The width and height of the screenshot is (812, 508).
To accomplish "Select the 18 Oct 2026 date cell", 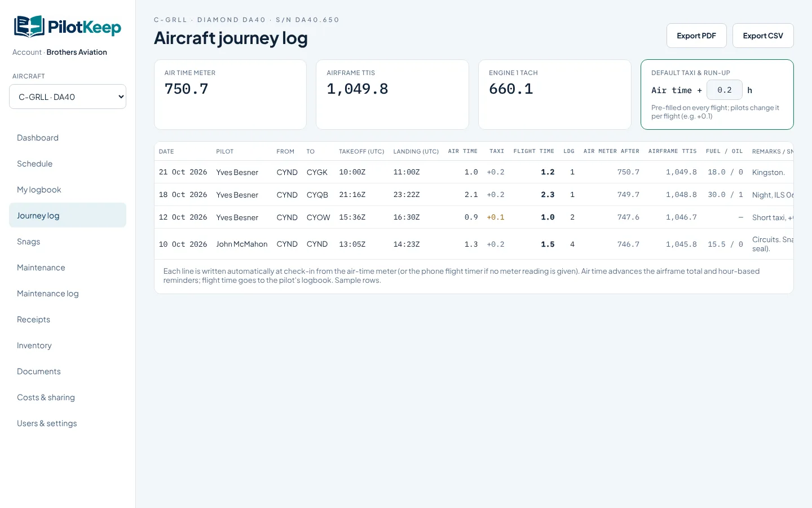I will [183, 195].
